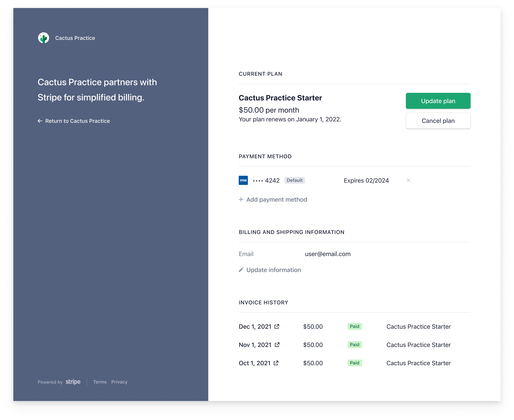Click the plus icon for adding payment
Image resolution: width=514 pixels, height=420 pixels.
pyautogui.click(x=241, y=199)
